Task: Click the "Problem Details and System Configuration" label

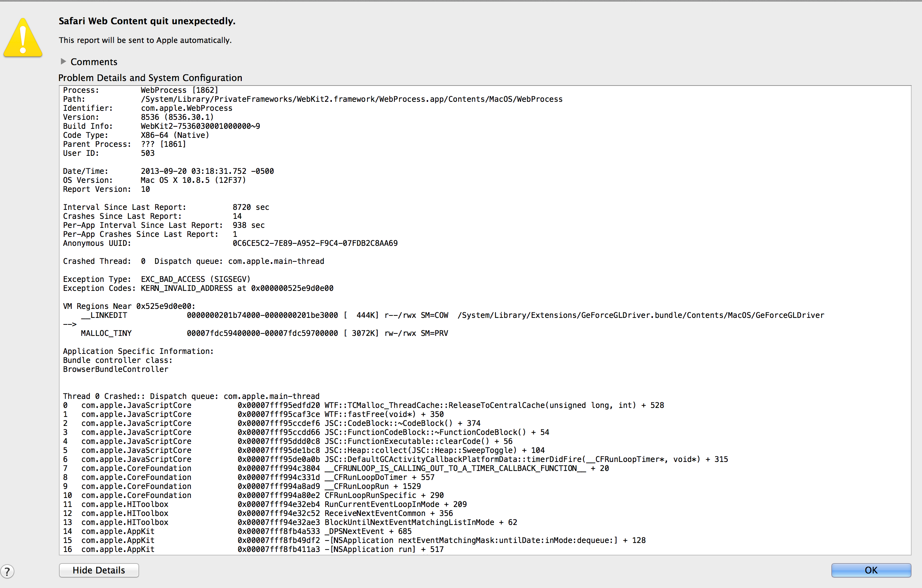Action: pos(150,78)
